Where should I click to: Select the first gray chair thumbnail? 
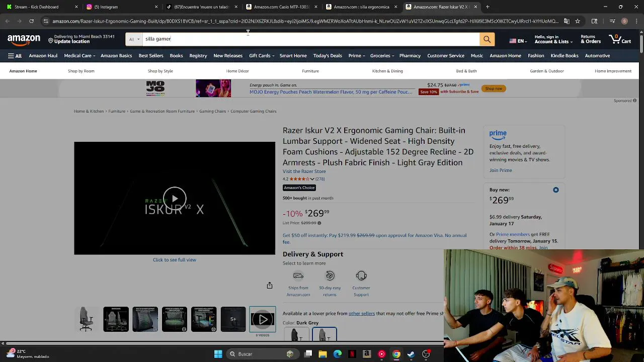click(87, 319)
